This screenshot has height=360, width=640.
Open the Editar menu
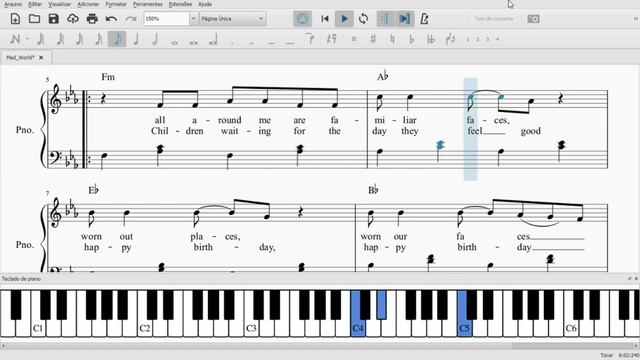click(x=35, y=4)
